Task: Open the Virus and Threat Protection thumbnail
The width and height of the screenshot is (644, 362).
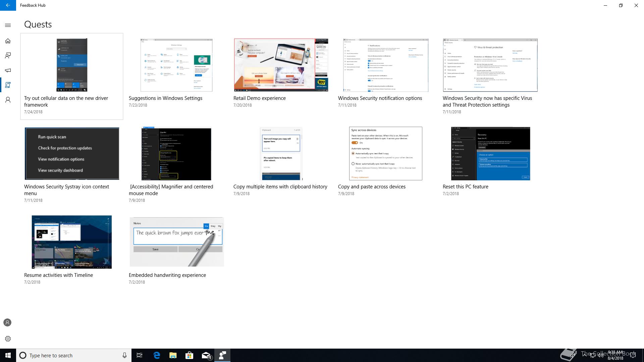Action: pyautogui.click(x=490, y=65)
